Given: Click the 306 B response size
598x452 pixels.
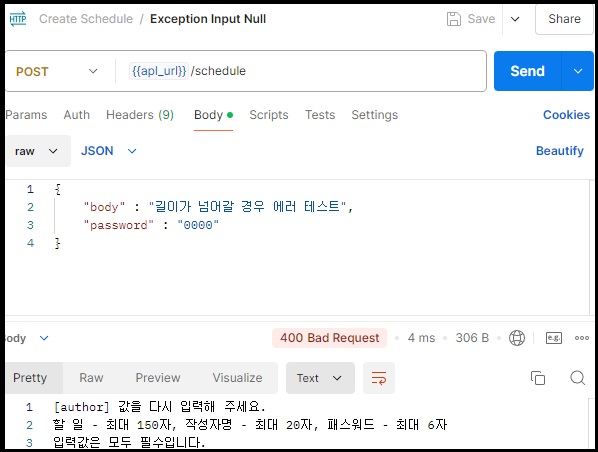Looking at the screenshot, I should pyautogui.click(x=472, y=338).
